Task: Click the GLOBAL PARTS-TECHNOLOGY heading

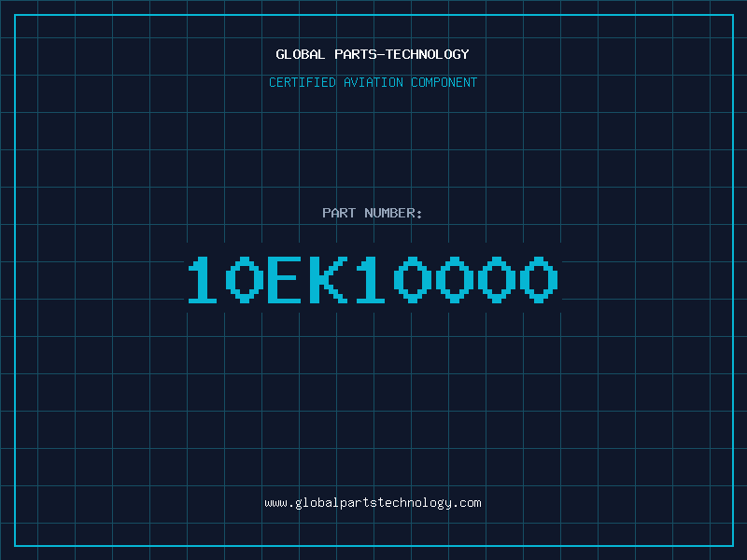Action: [373, 54]
